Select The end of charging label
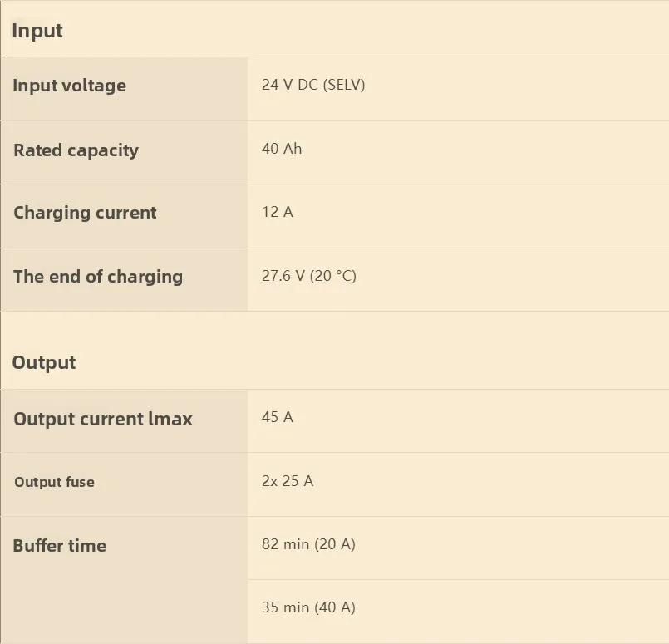669x644 pixels. tap(98, 277)
